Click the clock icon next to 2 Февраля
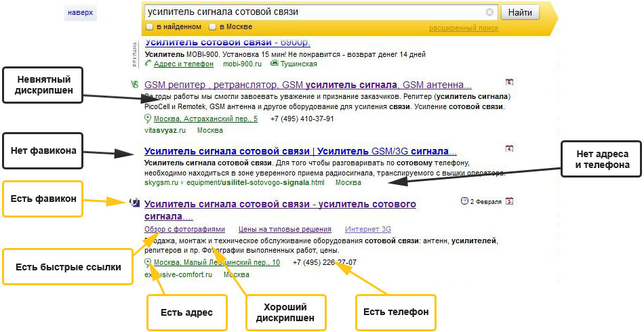The width and height of the screenshot is (644, 332). click(464, 201)
